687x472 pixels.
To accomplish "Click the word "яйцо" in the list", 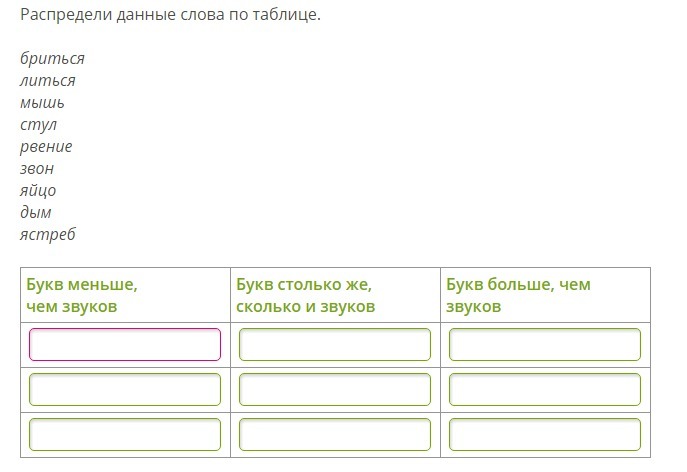I will (38, 190).
